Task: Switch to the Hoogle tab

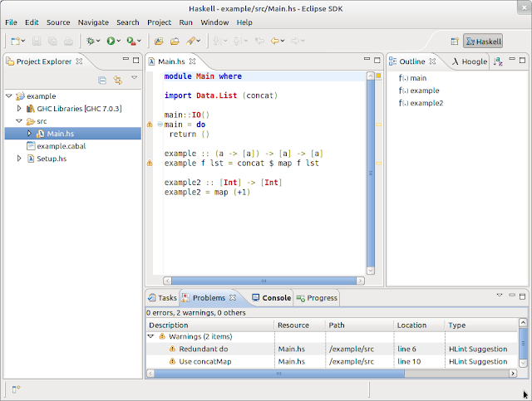Action: [x=470, y=61]
